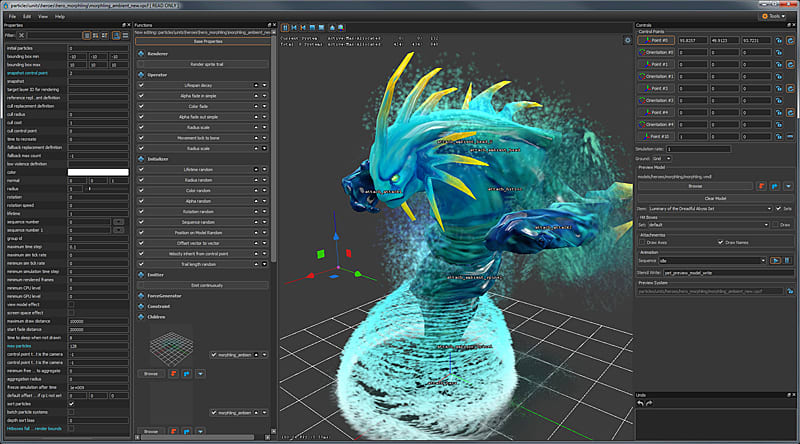Enable the Draw Axes checkbox
The width and height of the screenshot is (800, 444).
(642, 242)
